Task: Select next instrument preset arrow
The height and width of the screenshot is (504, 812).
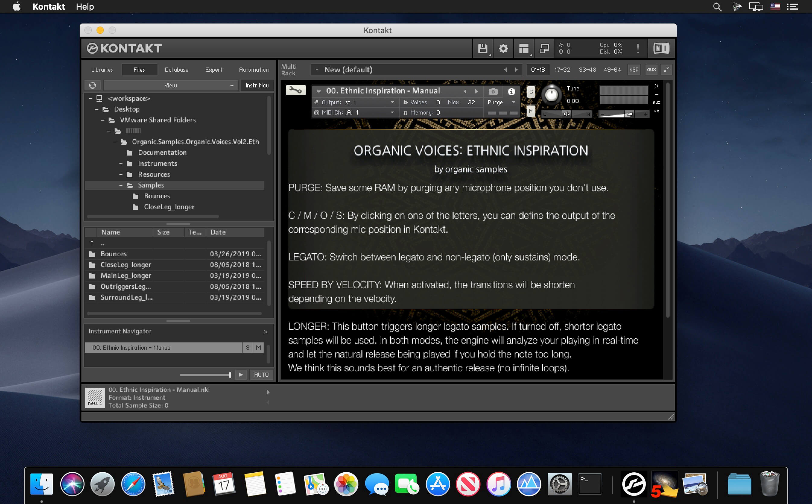Action: (x=477, y=91)
